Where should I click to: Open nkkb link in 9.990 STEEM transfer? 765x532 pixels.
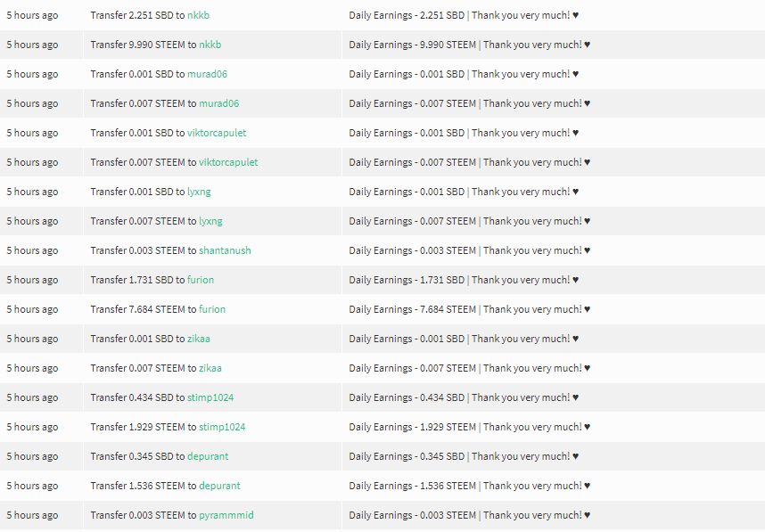210,45
